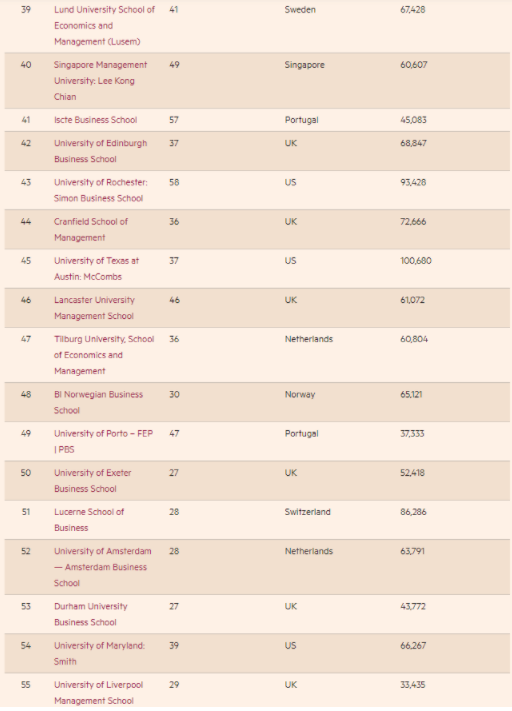Select University of Rochester: Simon Business School
This screenshot has width=512, height=711.
100,190
